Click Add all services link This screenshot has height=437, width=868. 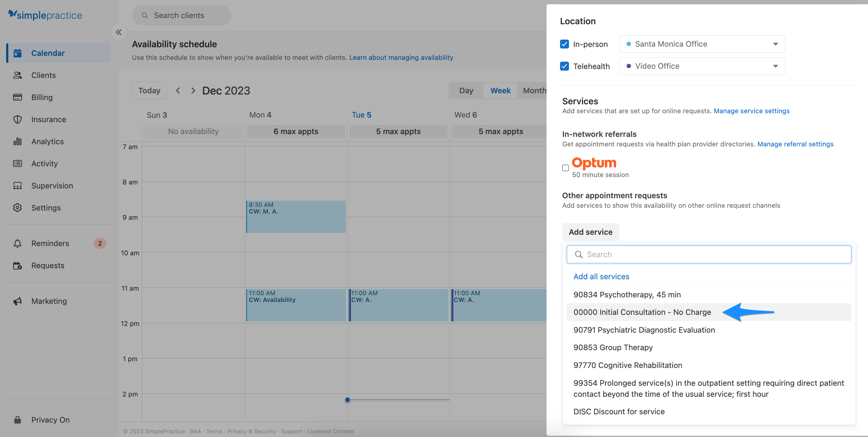pyautogui.click(x=601, y=277)
